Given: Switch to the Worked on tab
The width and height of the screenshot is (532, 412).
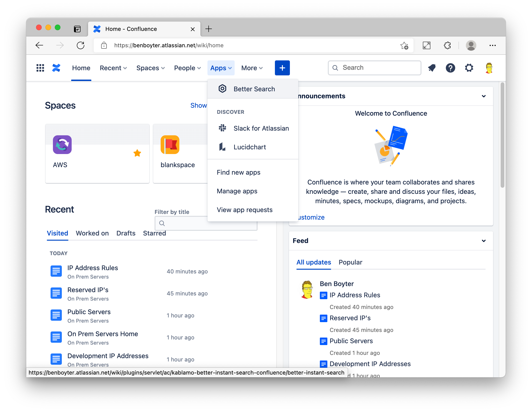Looking at the screenshot, I should pos(92,233).
